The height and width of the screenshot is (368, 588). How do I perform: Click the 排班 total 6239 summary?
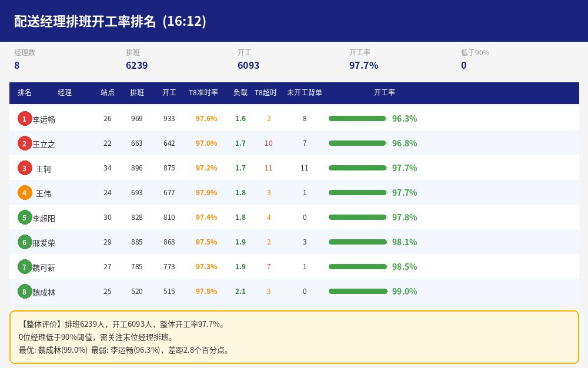click(x=137, y=66)
